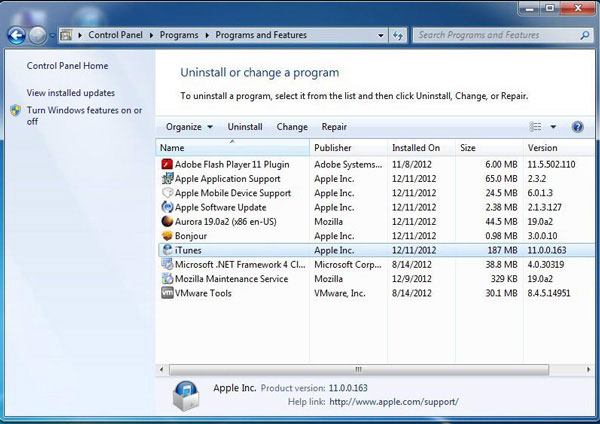600x424 pixels.
Task: Open the apple.com/support help link
Action: coord(394,402)
